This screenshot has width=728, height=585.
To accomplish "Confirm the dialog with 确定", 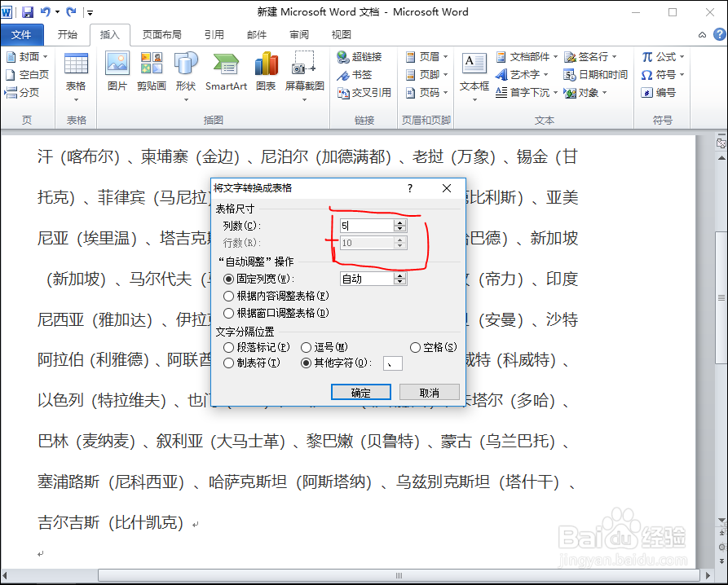I will click(x=361, y=392).
